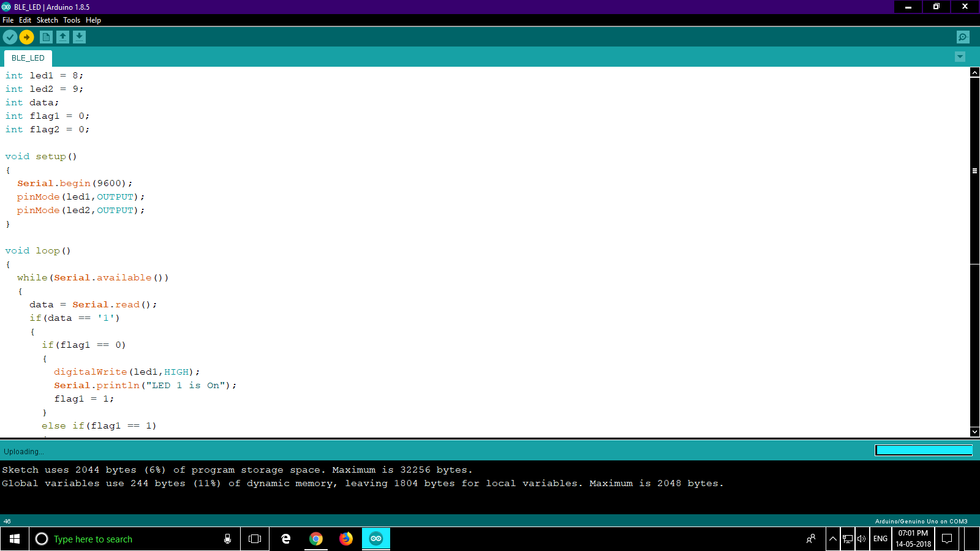Click the 'void setup()' code line
This screenshot has height=551, width=980.
point(41,156)
